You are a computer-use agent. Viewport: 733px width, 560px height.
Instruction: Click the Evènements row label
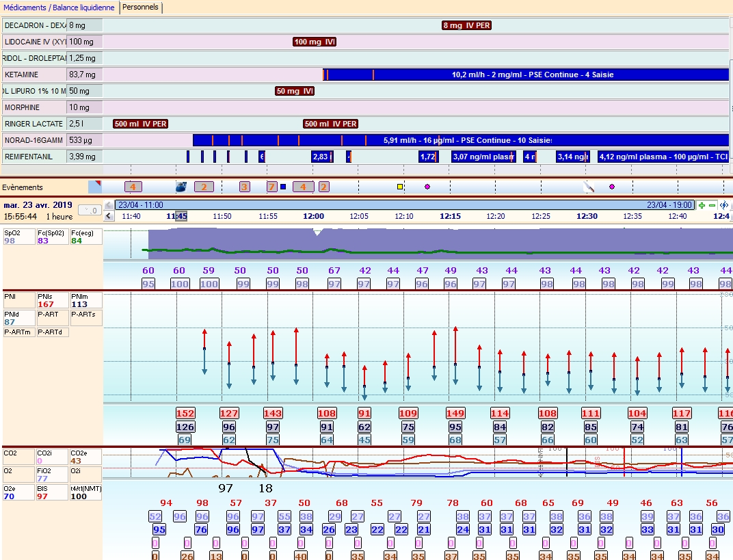pyautogui.click(x=23, y=187)
